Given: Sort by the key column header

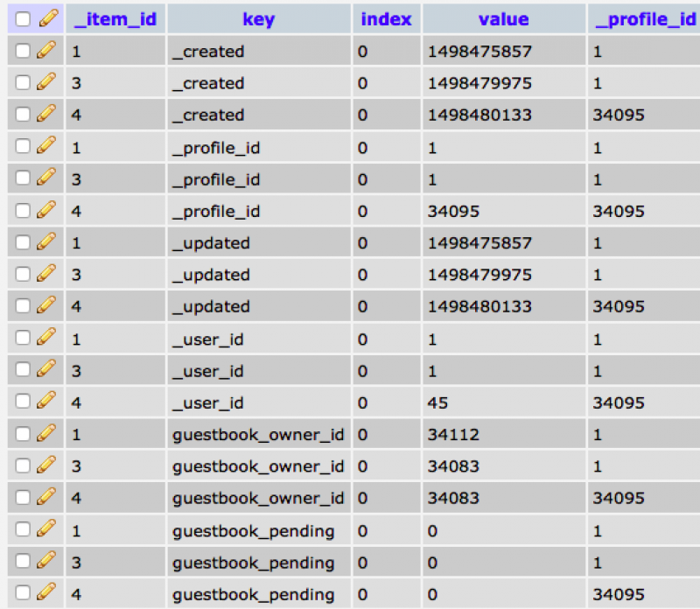Looking at the screenshot, I should pyautogui.click(x=259, y=19).
